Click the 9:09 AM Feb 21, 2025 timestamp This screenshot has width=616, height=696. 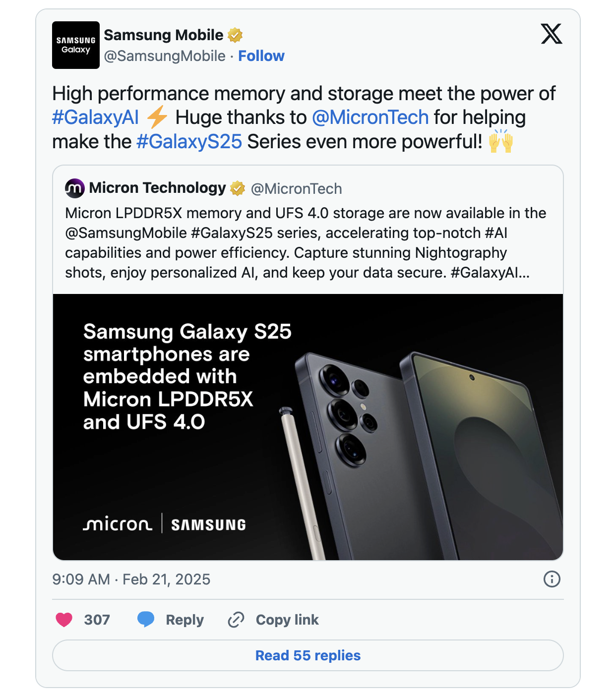click(x=131, y=579)
